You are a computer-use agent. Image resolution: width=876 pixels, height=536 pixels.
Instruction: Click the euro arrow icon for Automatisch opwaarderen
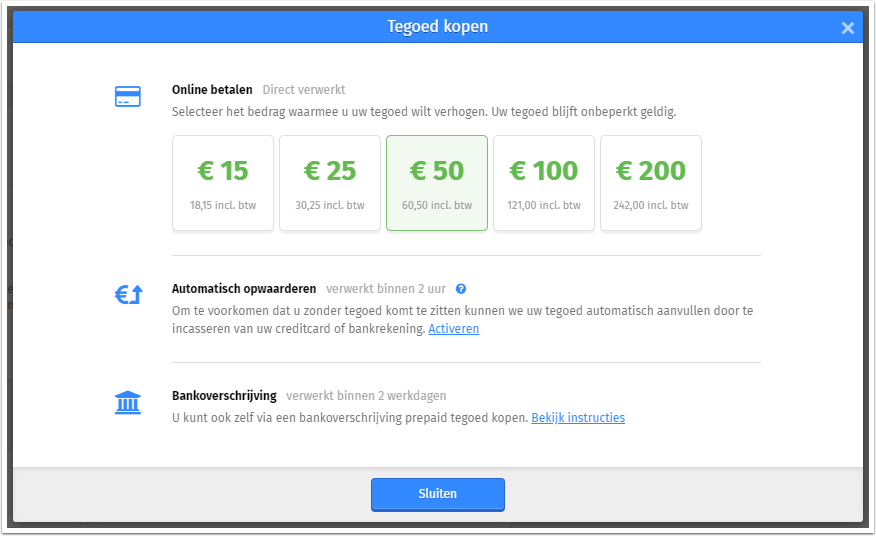[128, 294]
